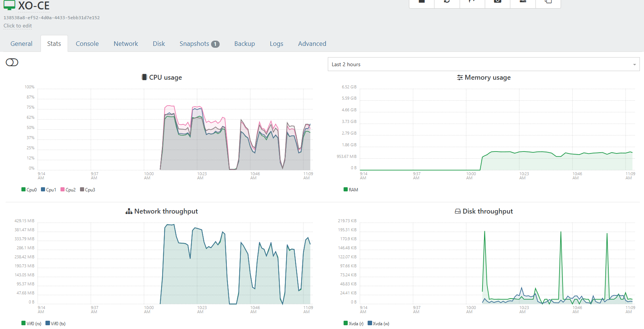The height and width of the screenshot is (329, 644).
Task: Click the Migrate VM arrow icon
Action: coord(472,2)
